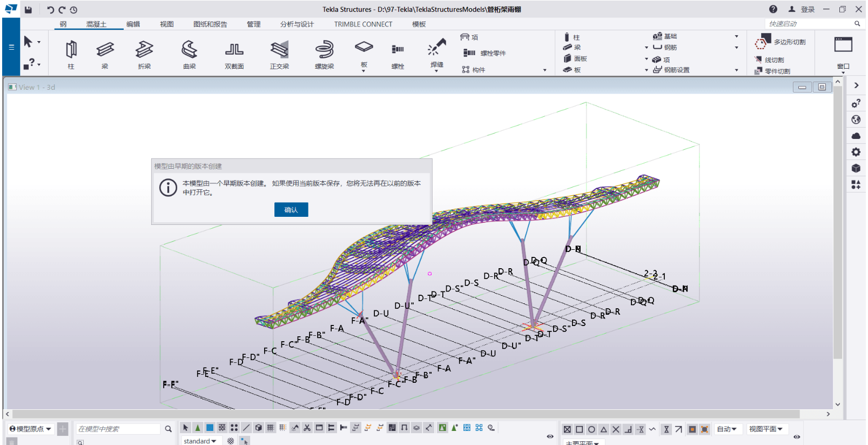
Task: Toggle snap to triangle midpoints
Action: [604, 429]
